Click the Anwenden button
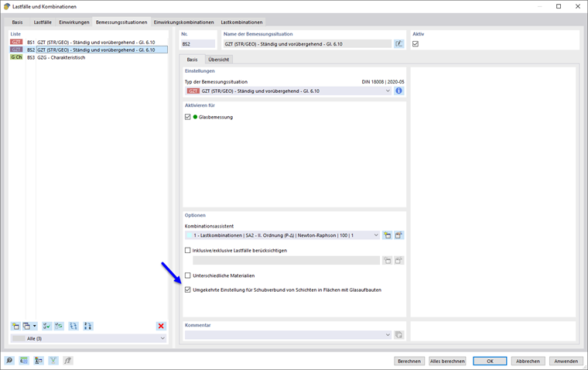Viewport: 588px width, 370px height. (566, 361)
